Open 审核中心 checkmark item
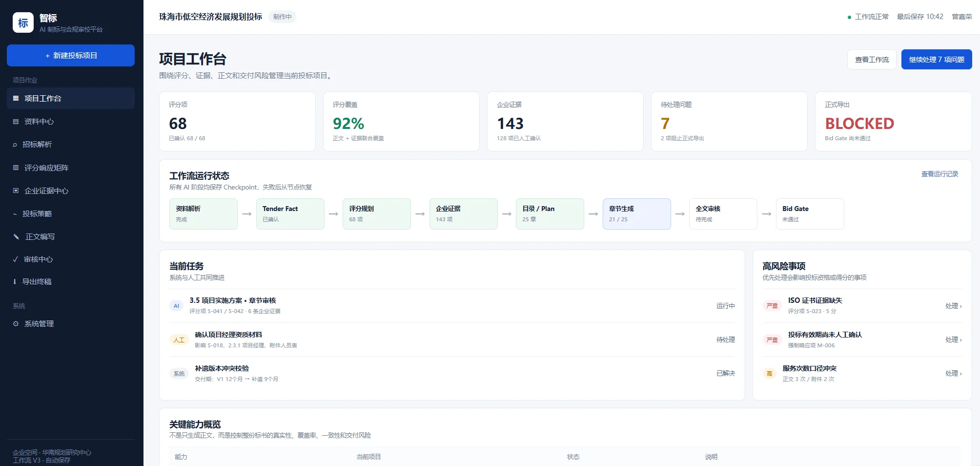The width and height of the screenshot is (980, 466). pos(71,259)
